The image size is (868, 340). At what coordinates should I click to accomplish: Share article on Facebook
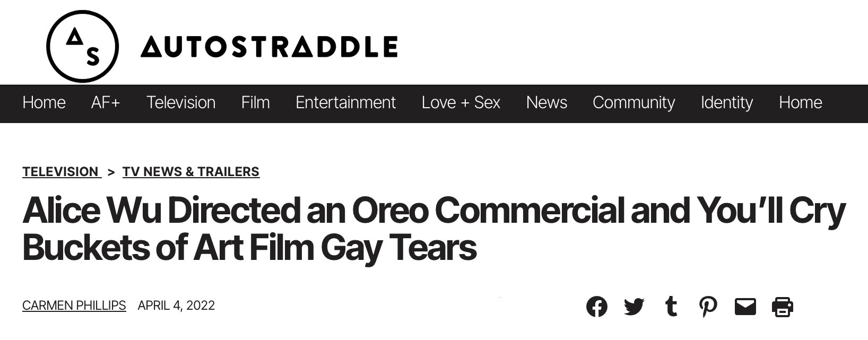tap(596, 307)
